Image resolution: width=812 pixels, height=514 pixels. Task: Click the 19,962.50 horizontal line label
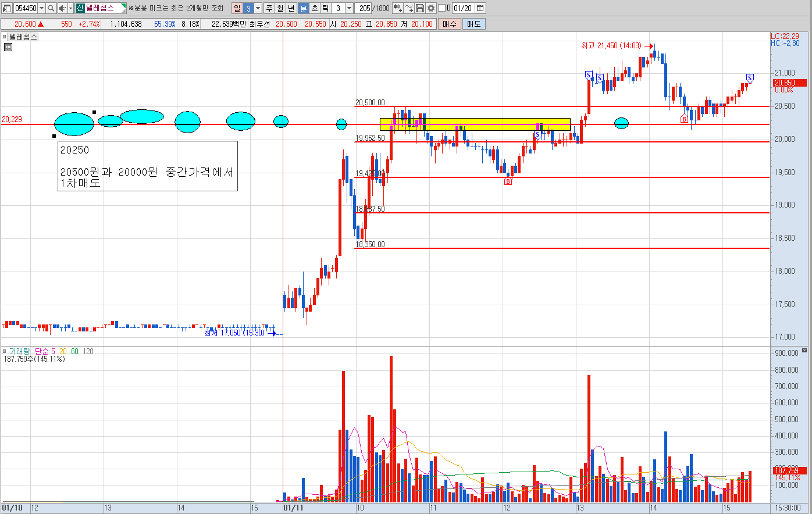(370, 138)
